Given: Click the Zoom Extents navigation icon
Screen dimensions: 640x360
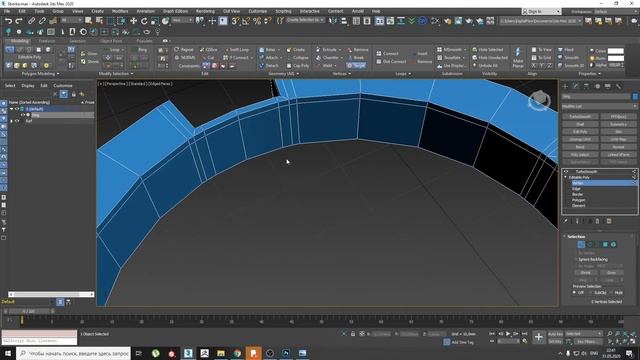Looking at the screenshot, I should coord(624,334).
